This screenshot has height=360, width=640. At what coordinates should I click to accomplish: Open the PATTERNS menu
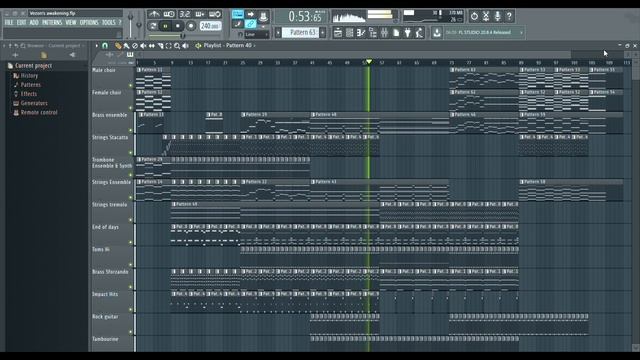(52, 22)
